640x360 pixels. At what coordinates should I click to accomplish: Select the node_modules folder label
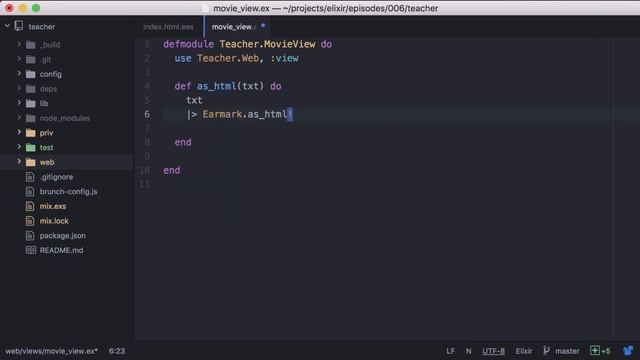pyautogui.click(x=64, y=118)
